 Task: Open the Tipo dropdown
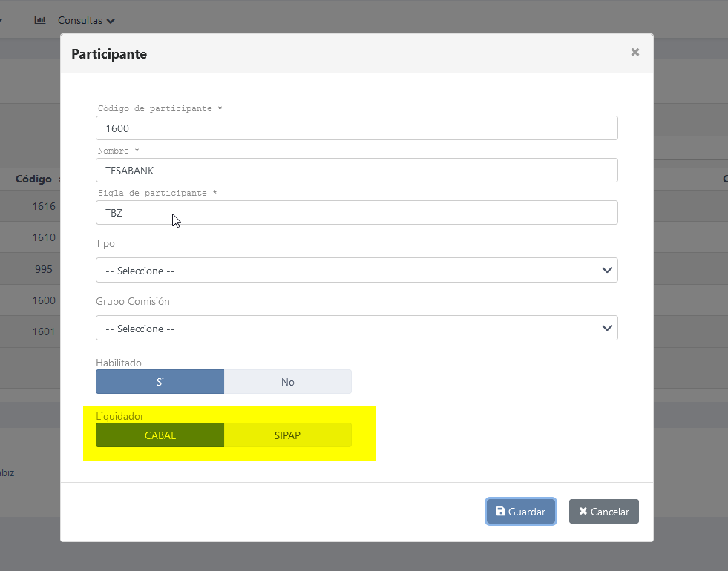[356, 271]
